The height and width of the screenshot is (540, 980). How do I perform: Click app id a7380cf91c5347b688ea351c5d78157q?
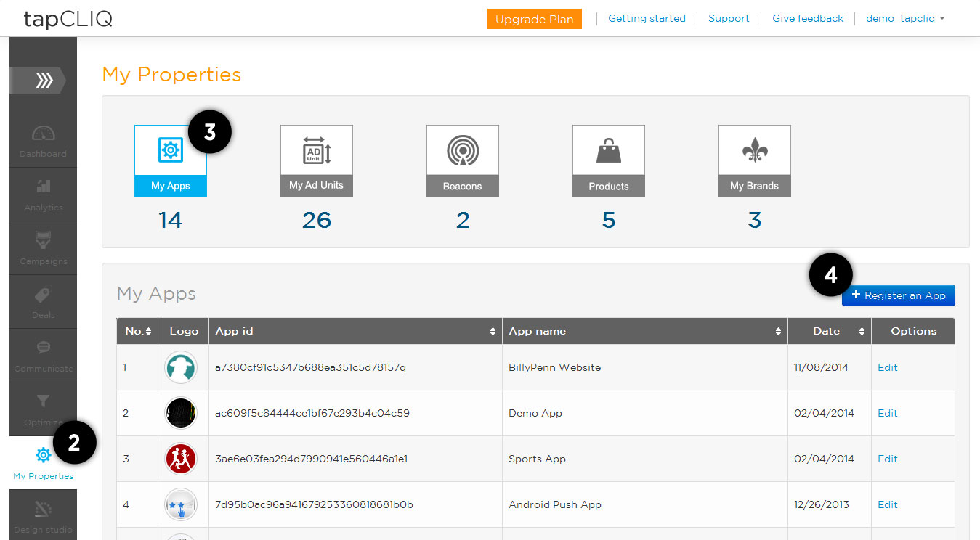310,367
